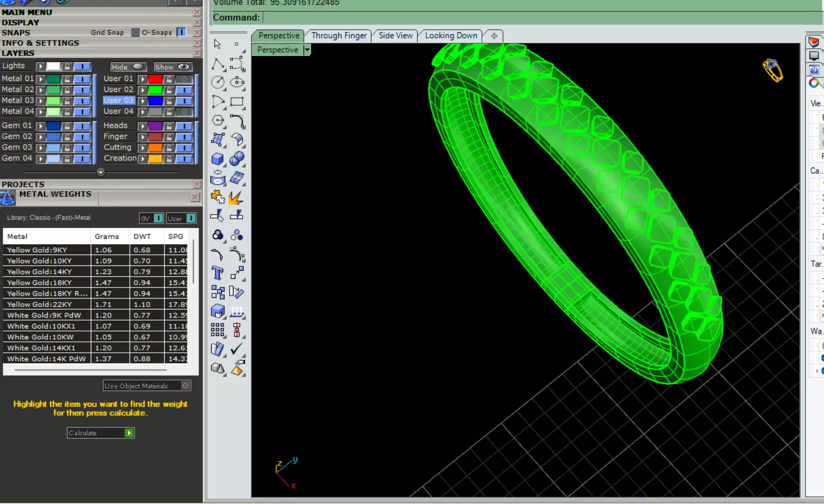824x504 pixels.
Task: Click the Show layers button
Action: (173, 67)
